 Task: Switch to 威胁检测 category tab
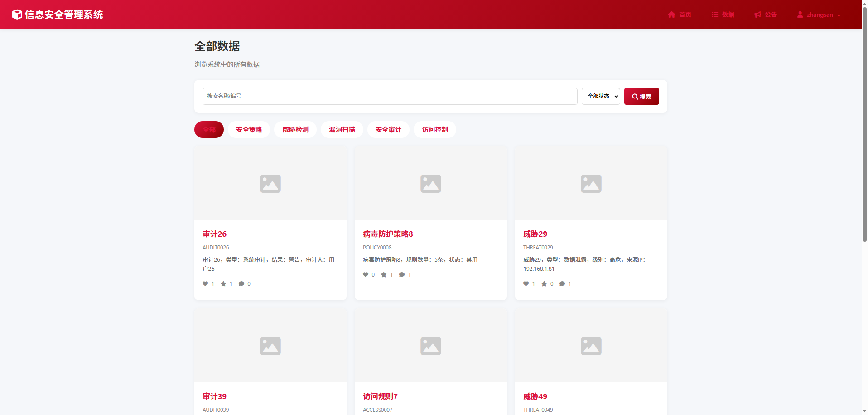coord(295,130)
